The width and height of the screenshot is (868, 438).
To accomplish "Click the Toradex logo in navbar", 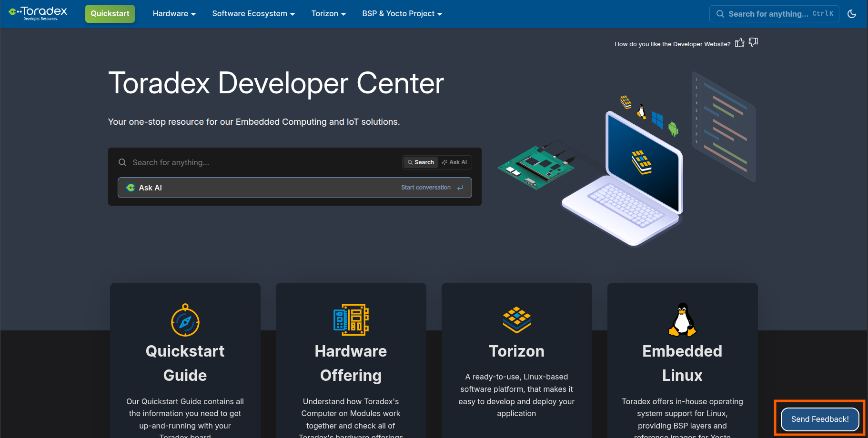I will (x=38, y=13).
